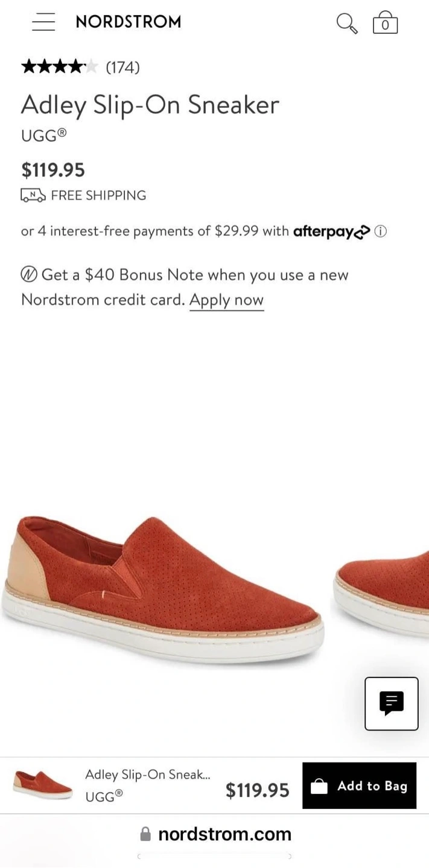Tap the small shoe thumbnail in bottom bar

click(x=42, y=784)
